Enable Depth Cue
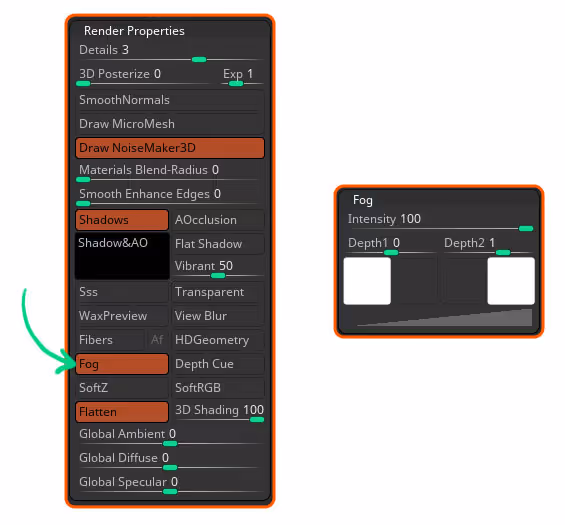The height and width of the screenshot is (525, 565). point(218,364)
